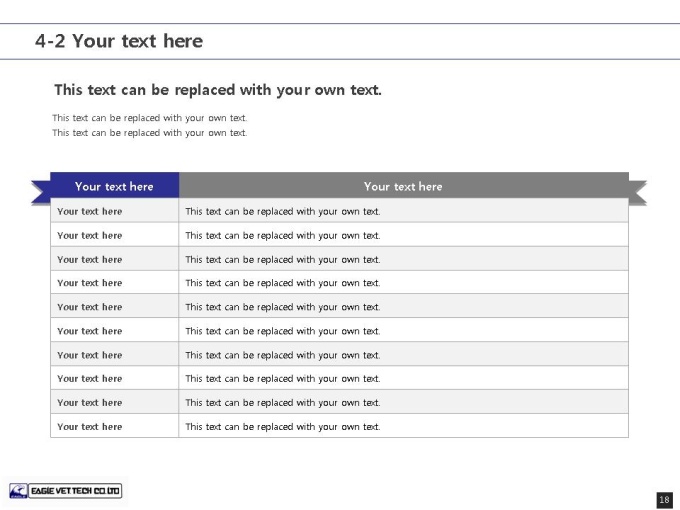The image size is (680, 510).
Task: Click the blue "Your text here" table header
Action: point(114,186)
